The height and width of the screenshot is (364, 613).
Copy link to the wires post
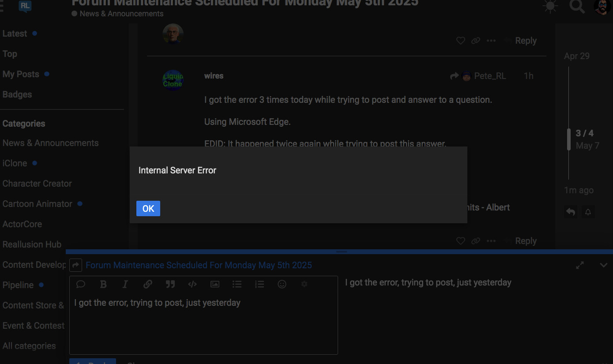click(x=476, y=241)
